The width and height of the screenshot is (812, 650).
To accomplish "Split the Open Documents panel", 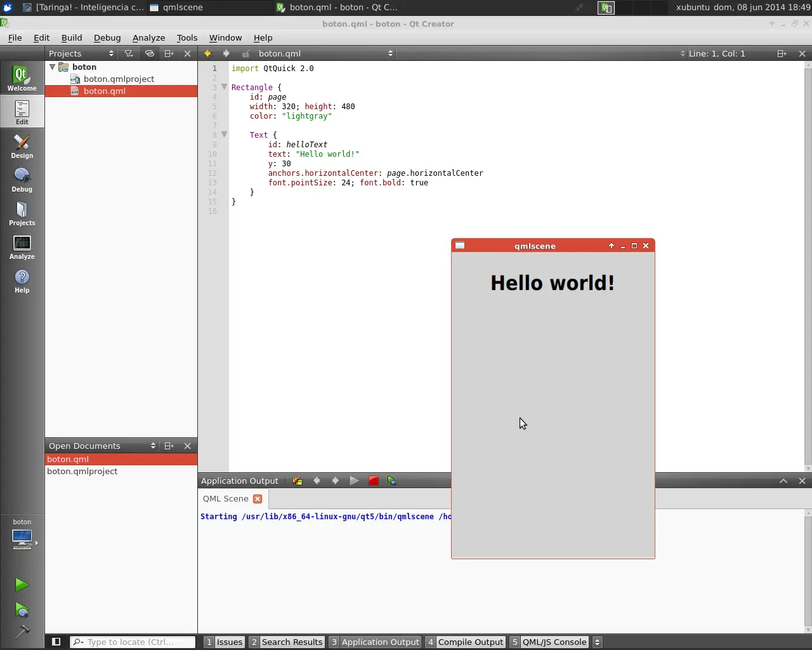I will pos(169,446).
